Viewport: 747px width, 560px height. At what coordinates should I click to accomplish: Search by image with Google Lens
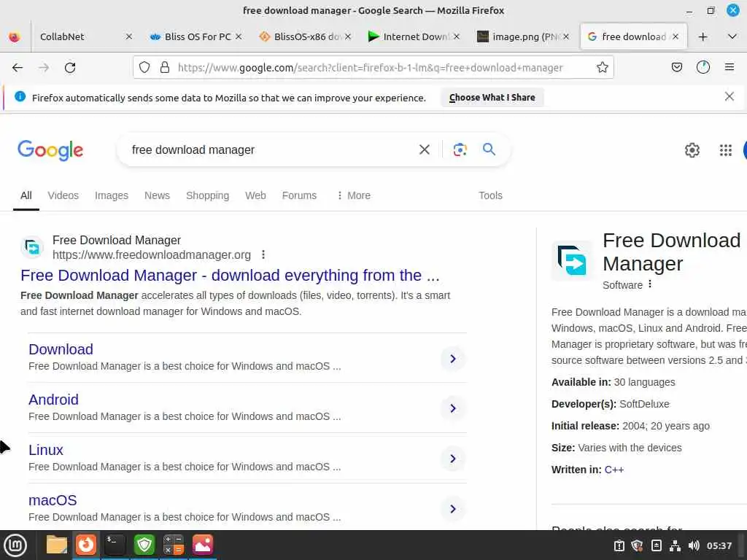tap(460, 149)
